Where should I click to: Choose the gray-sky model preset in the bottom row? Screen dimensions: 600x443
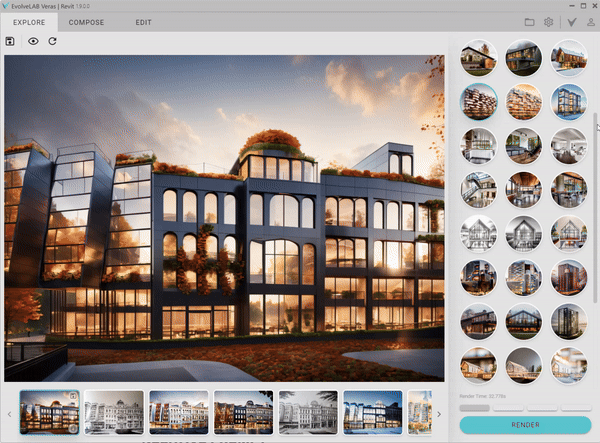(523, 365)
